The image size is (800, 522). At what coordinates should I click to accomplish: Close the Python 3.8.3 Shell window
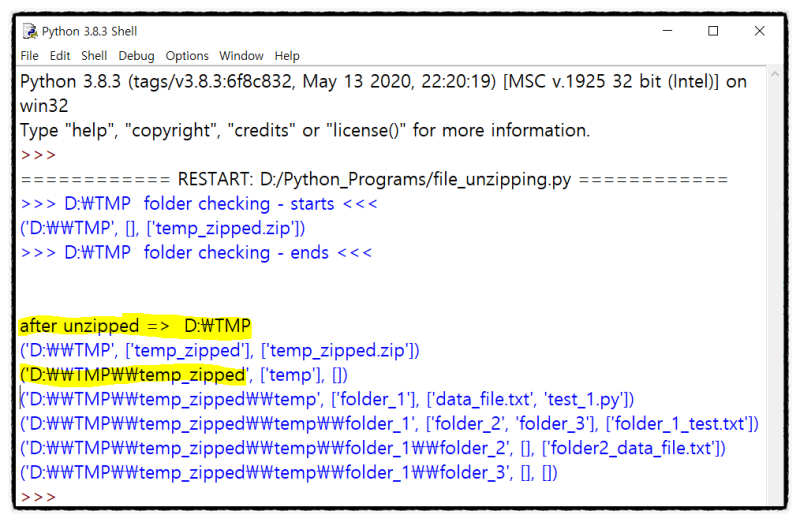coord(759,31)
